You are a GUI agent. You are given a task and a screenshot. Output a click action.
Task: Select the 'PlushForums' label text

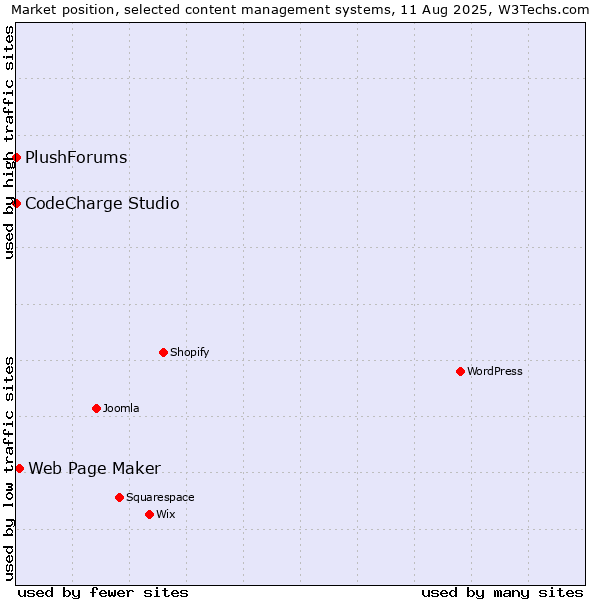tap(76, 157)
